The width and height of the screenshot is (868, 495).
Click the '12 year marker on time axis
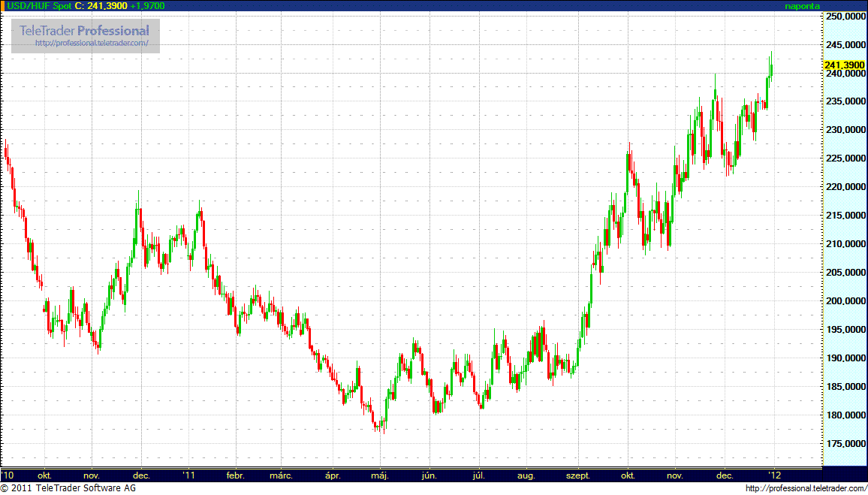coord(774,475)
